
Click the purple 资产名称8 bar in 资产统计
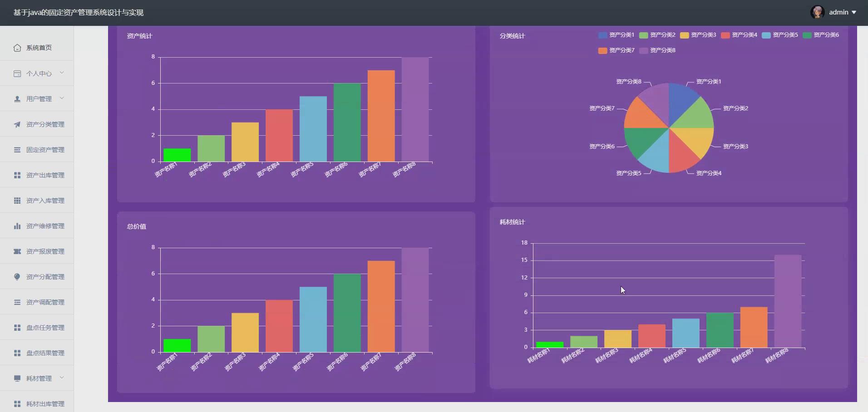click(415, 109)
